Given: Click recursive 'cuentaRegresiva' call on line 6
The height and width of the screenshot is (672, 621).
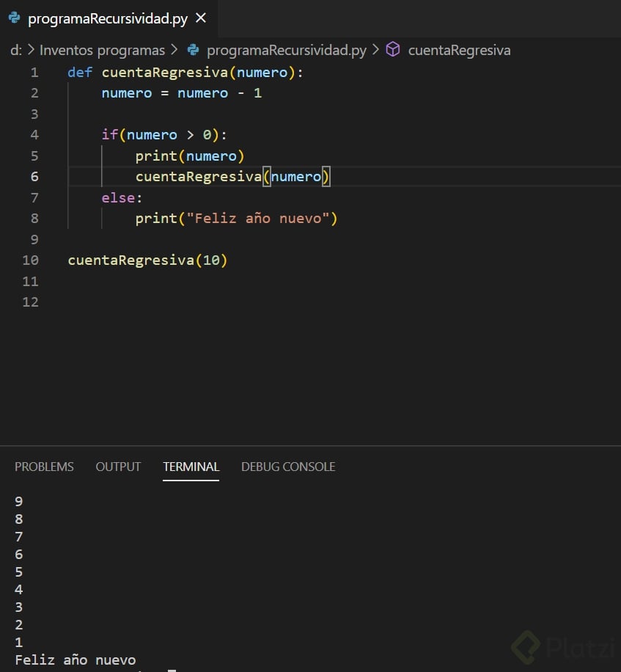Looking at the screenshot, I should coord(198,177).
